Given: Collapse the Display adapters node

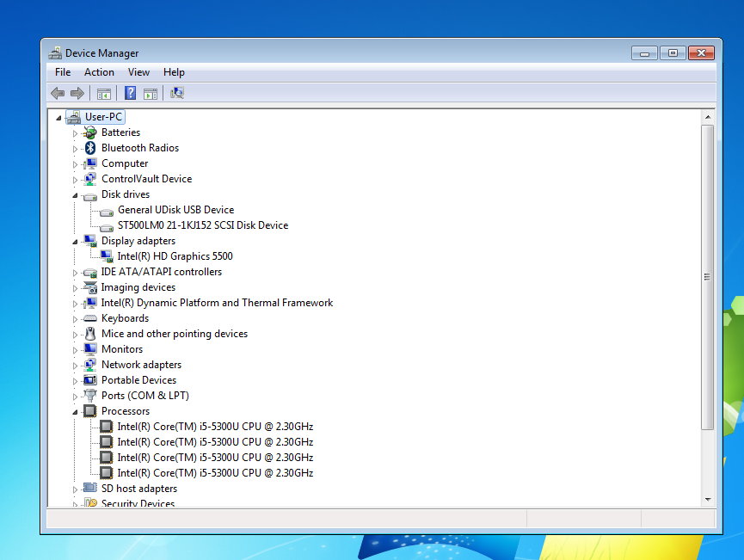Looking at the screenshot, I should pos(75,242).
